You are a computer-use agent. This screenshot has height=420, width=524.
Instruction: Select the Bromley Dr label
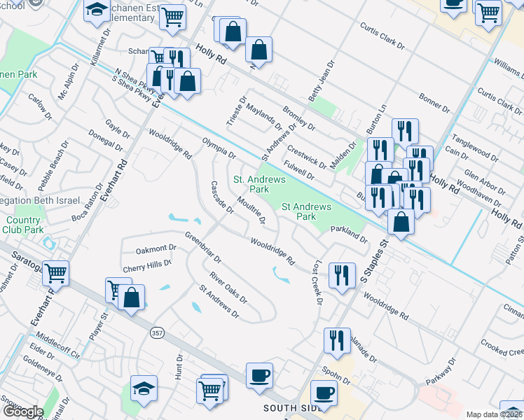pyautogui.click(x=299, y=118)
